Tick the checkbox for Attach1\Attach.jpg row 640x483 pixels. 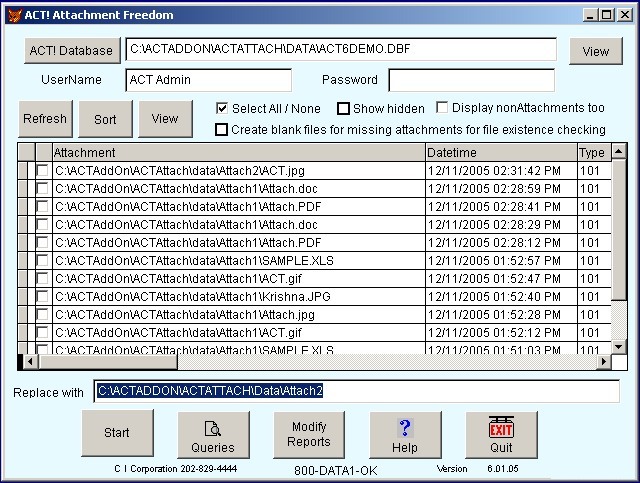(42, 314)
